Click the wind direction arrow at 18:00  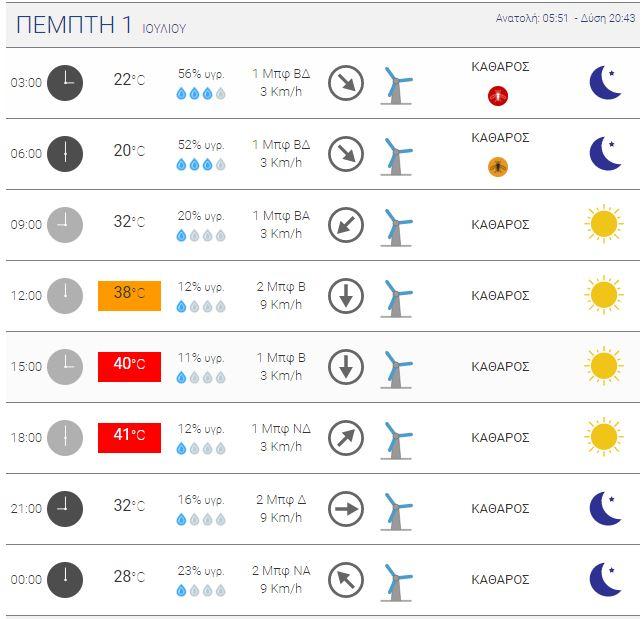point(346,438)
